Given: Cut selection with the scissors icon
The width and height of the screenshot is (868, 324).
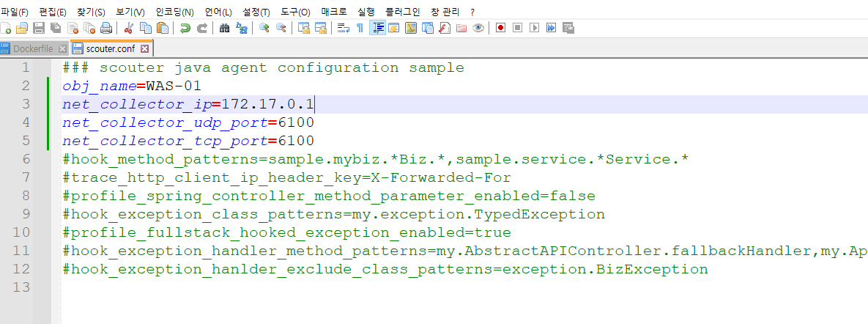Looking at the screenshot, I should [128, 28].
